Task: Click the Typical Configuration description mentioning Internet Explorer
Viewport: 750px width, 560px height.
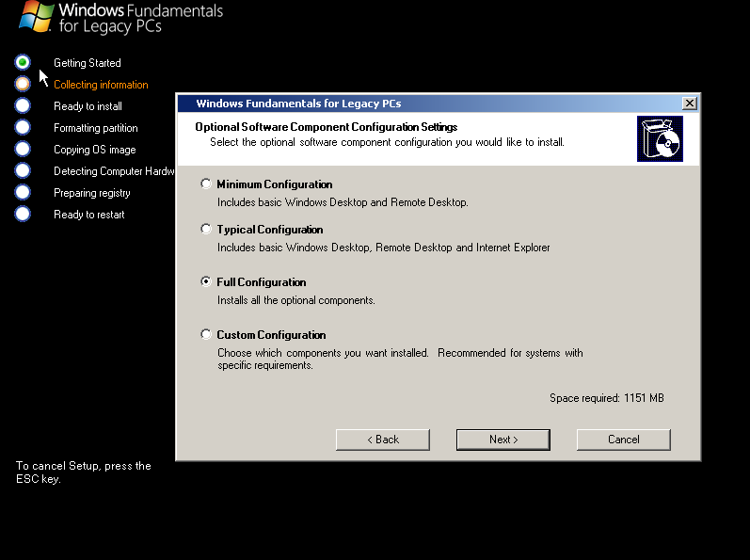Action: point(384,248)
